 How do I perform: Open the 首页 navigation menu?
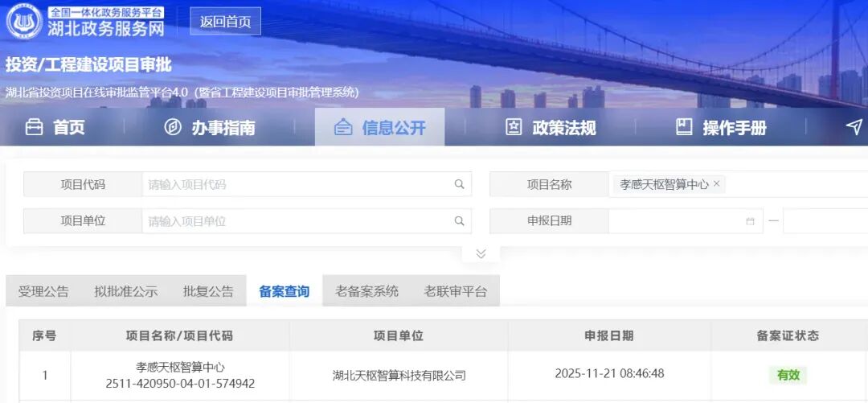point(55,127)
